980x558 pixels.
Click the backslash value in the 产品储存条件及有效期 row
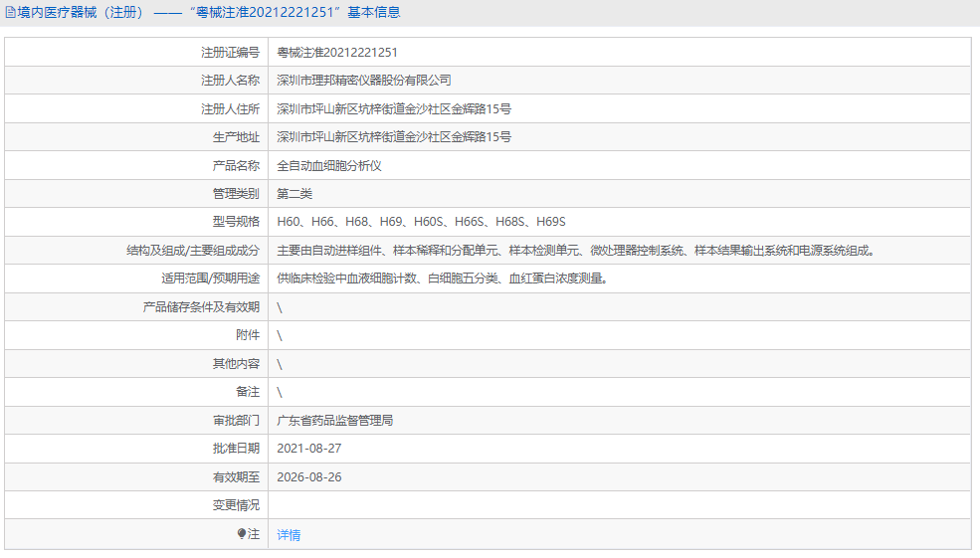[x=280, y=307]
